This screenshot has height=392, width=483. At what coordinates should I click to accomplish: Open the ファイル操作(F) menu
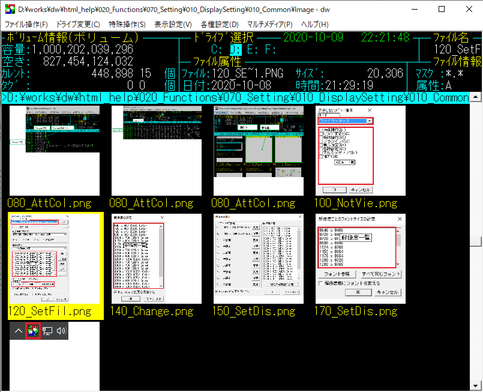pos(26,24)
